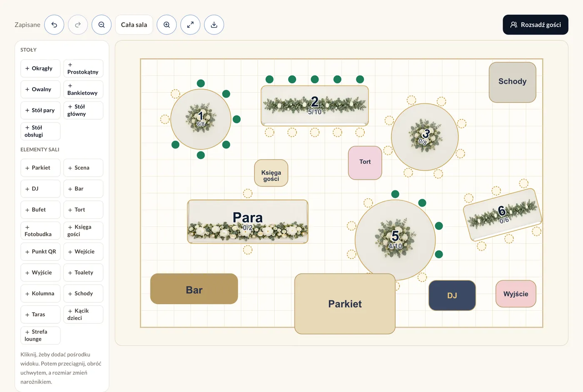583x392 pixels.
Task: Select the Para couple table on the plan
Action: (x=248, y=222)
